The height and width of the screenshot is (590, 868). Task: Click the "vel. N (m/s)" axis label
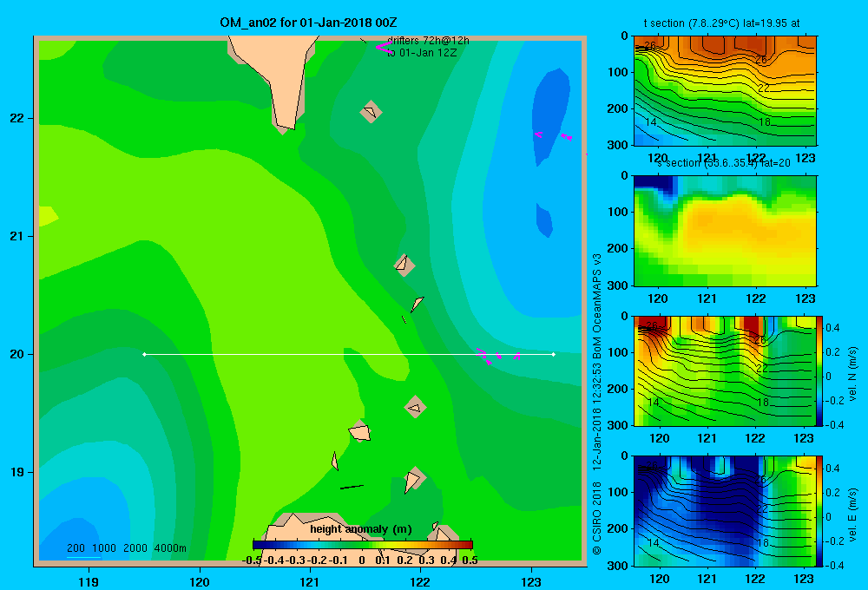point(852,374)
